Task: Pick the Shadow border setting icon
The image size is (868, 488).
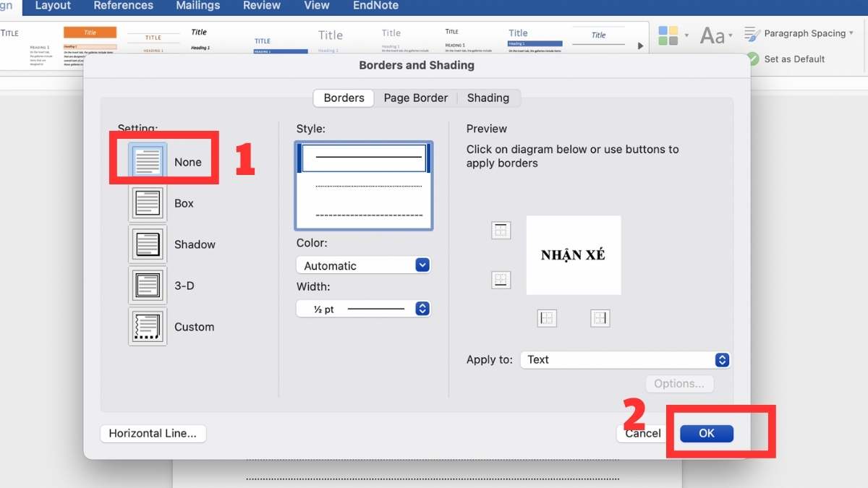Action: click(148, 244)
